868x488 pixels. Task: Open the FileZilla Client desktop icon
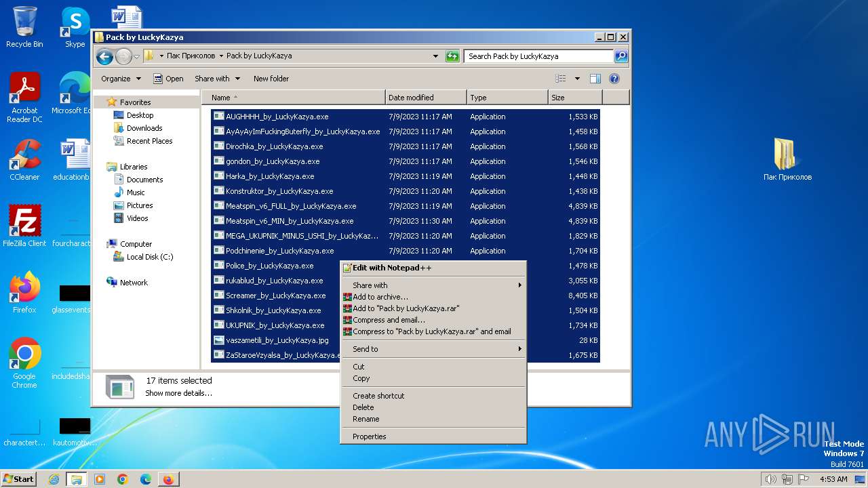click(x=24, y=226)
